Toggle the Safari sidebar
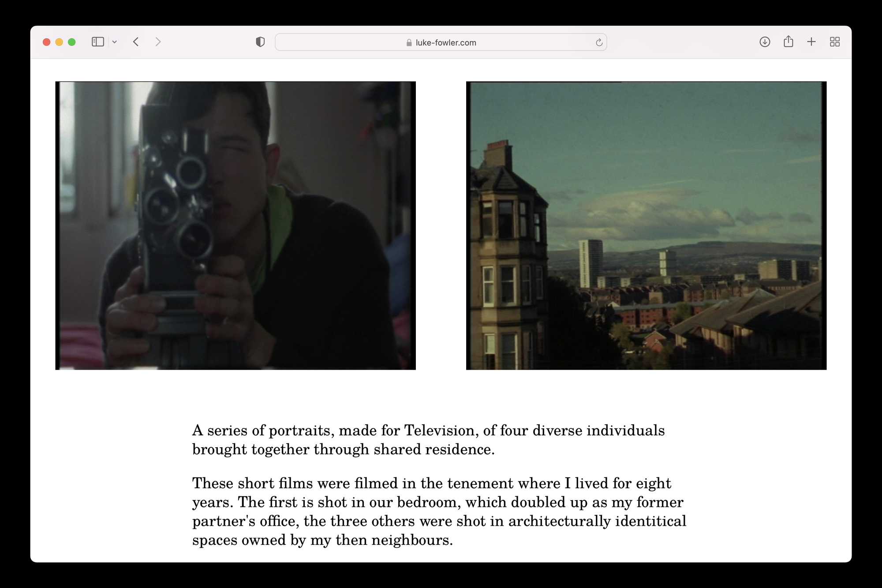This screenshot has height=588, width=882. [97, 42]
